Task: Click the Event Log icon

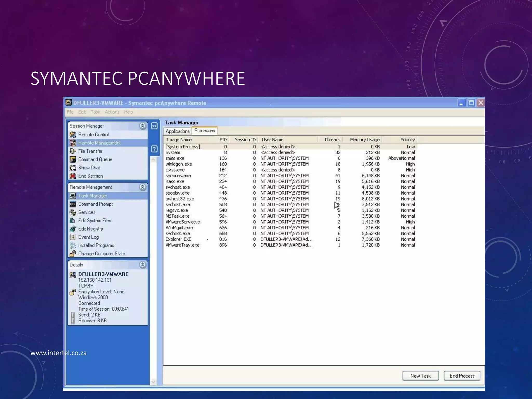Action: (73, 237)
